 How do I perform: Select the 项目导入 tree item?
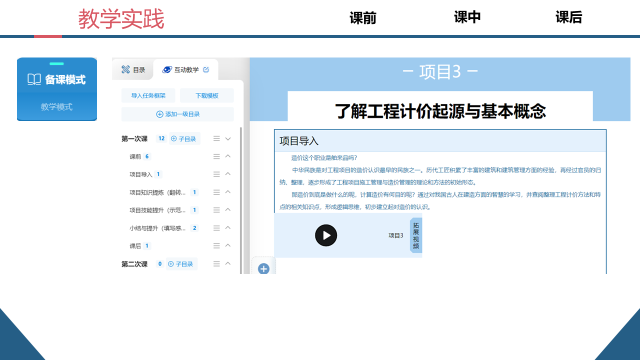click(141, 175)
